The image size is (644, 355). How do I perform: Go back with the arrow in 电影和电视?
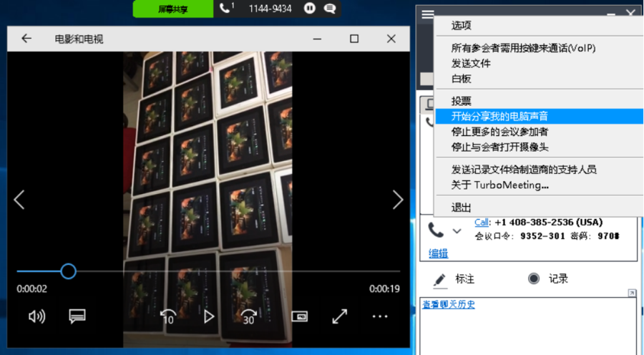pos(26,39)
